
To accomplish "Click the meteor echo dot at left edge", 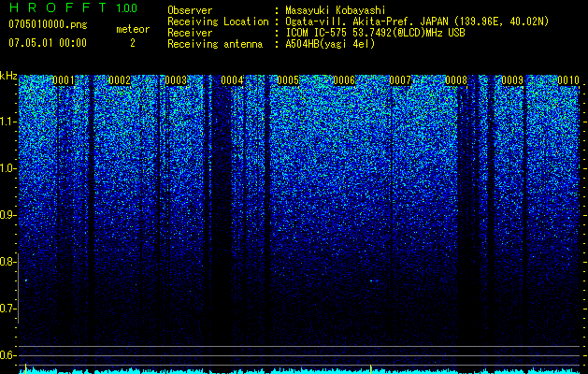I will point(26,280).
